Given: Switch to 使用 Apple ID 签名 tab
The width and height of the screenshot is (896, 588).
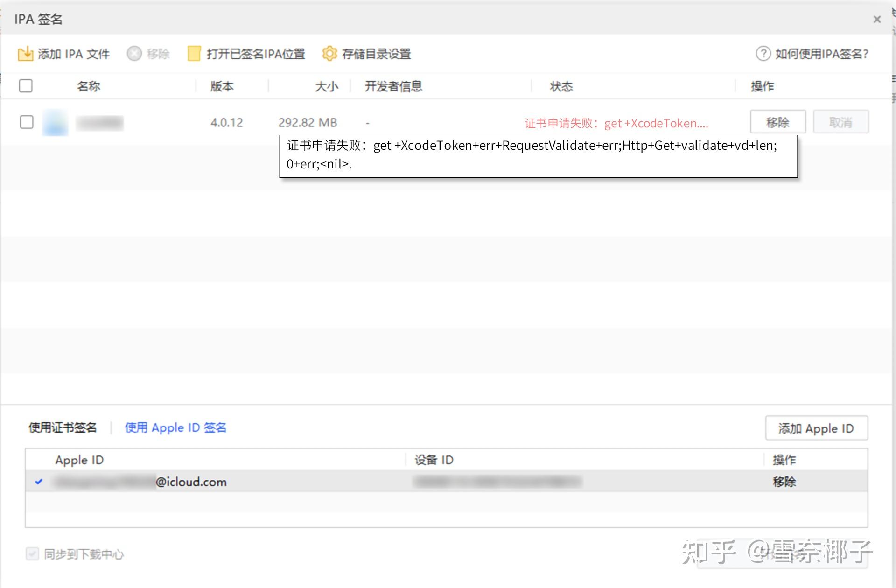Looking at the screenshot, I should 175,427.
